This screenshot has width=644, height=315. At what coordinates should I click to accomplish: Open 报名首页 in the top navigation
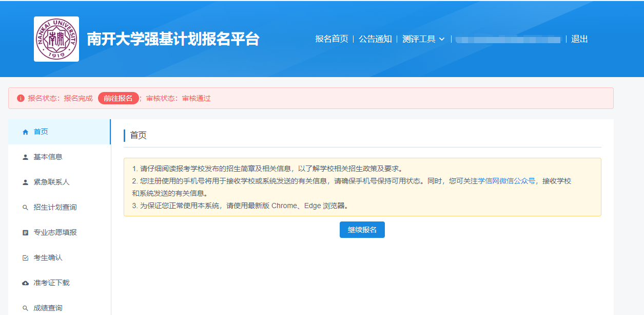click(x=331, y=39)
